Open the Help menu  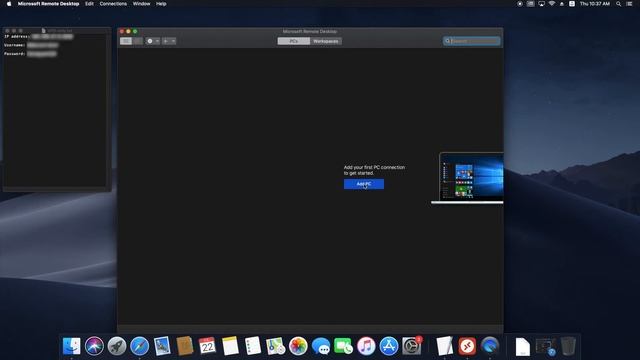(161, 4)
